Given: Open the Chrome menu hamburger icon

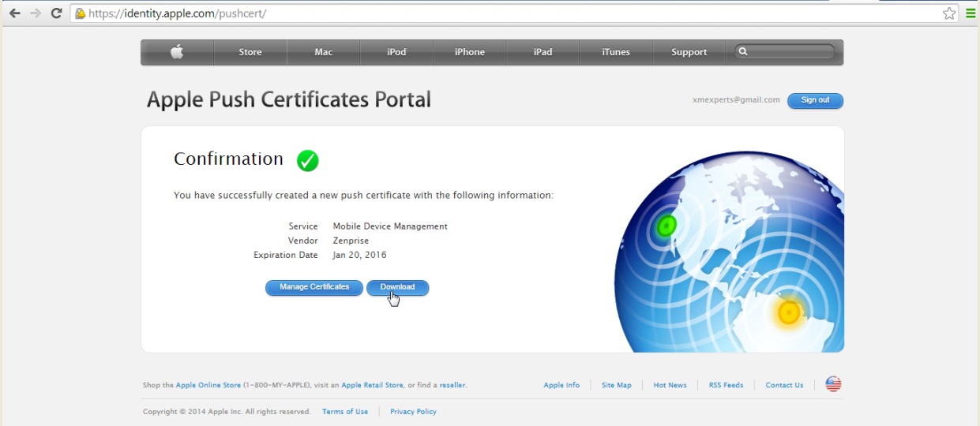Looking at the screenshot, I should pyautogui.click(x=971, y=13).
